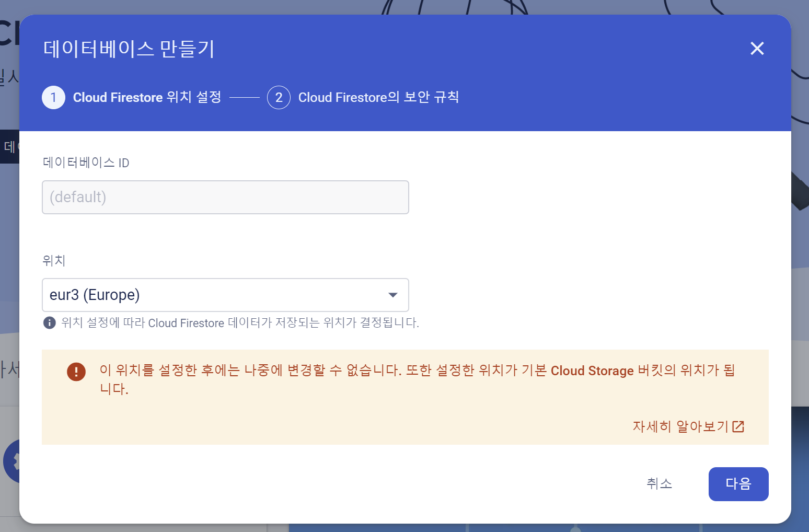The height and width of the screenshot is (532, 809).
Task: Close the 데이터베이스 만들기 dialog
Action: [757, 49]
